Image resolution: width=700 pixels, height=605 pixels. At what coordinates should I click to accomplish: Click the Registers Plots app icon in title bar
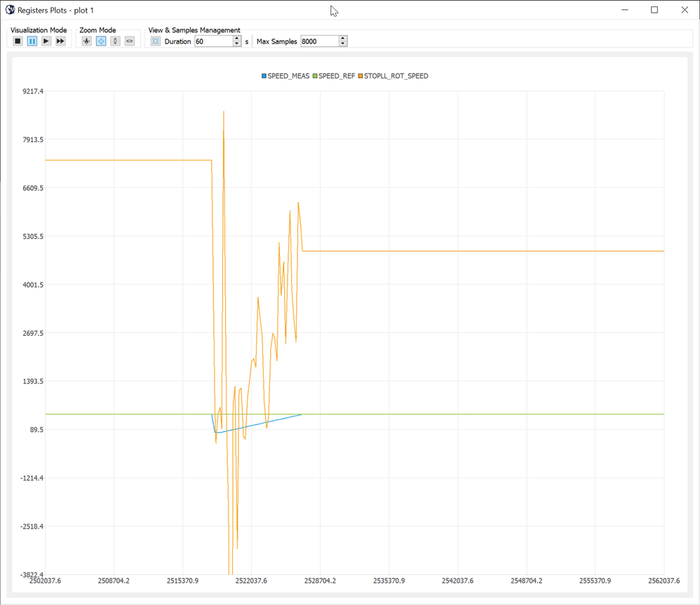coord(10,10)
